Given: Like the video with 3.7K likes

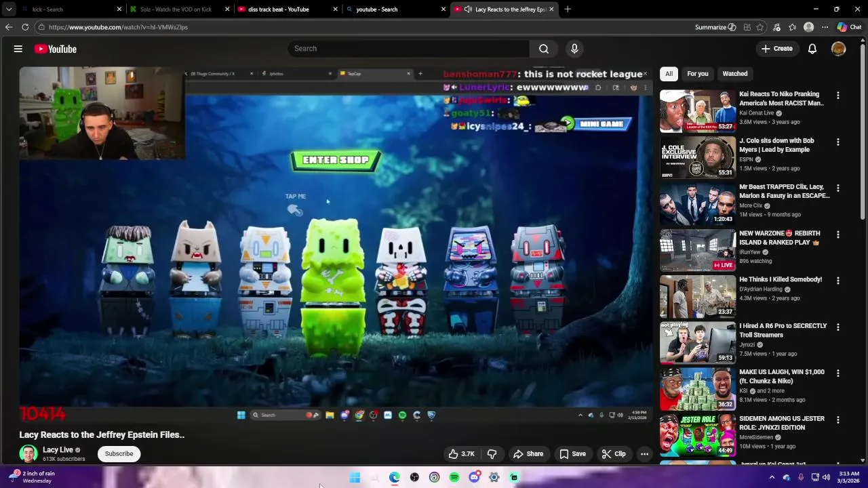Looking at the screenshot, I should coord(461,454).
